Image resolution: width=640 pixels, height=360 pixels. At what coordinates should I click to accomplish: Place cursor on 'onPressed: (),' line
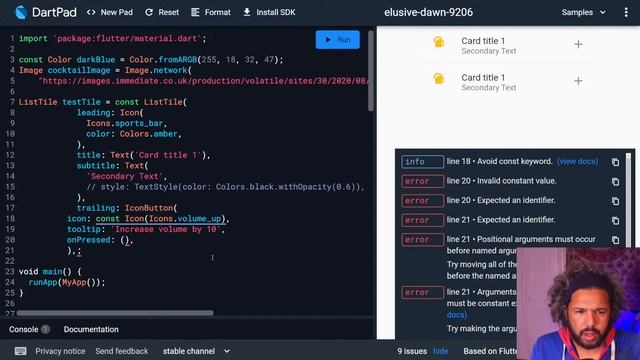pyautogui.click(x=100, y=240)
